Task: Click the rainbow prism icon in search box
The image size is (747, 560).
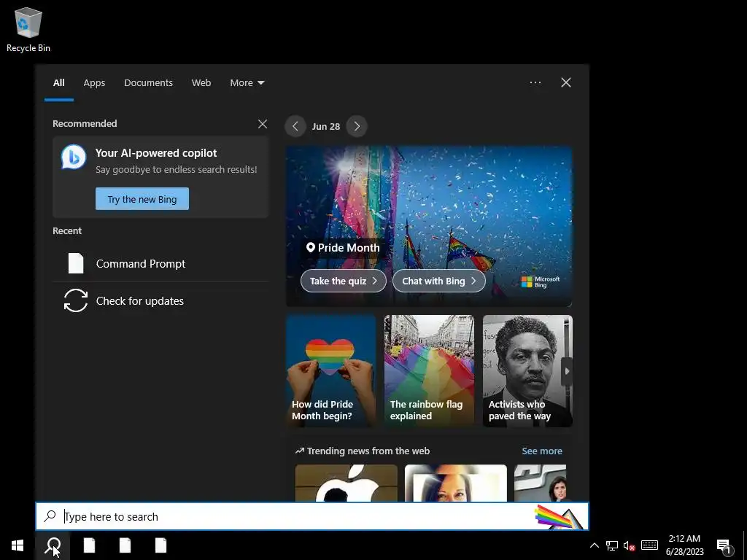Action: tap(559, 517)
